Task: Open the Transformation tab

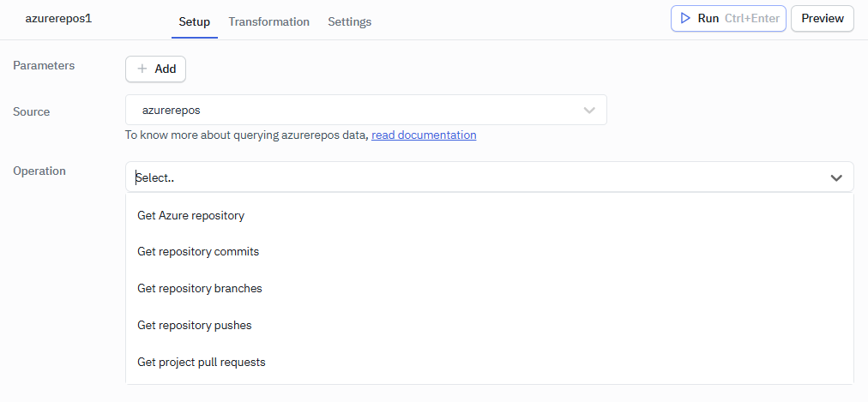Action: click(x=269, y=22)
